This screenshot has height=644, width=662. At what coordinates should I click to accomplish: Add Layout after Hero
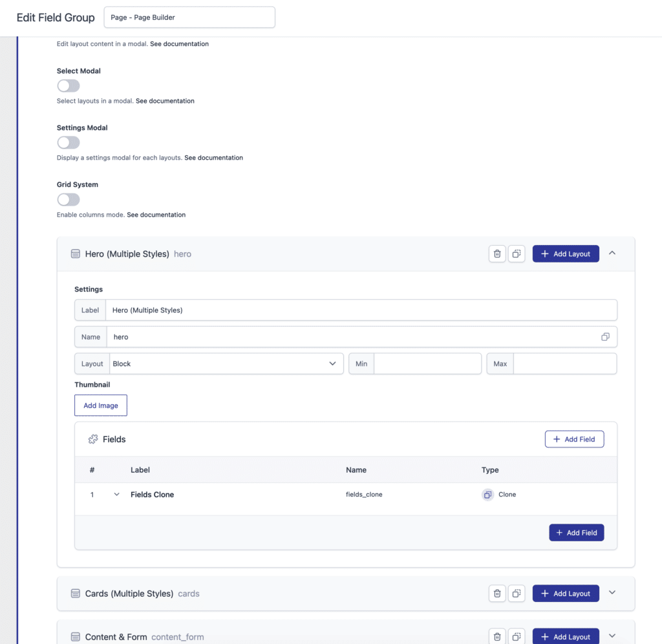click(565, 254)
